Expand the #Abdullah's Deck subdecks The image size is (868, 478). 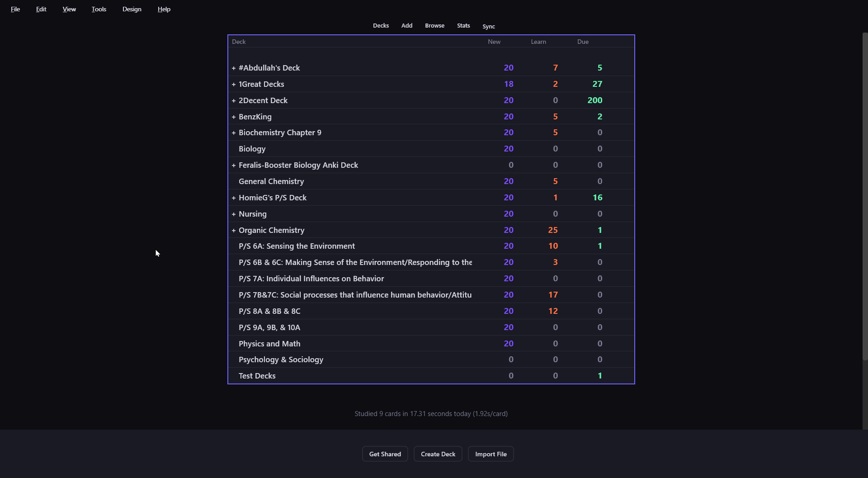pos(234,68)
